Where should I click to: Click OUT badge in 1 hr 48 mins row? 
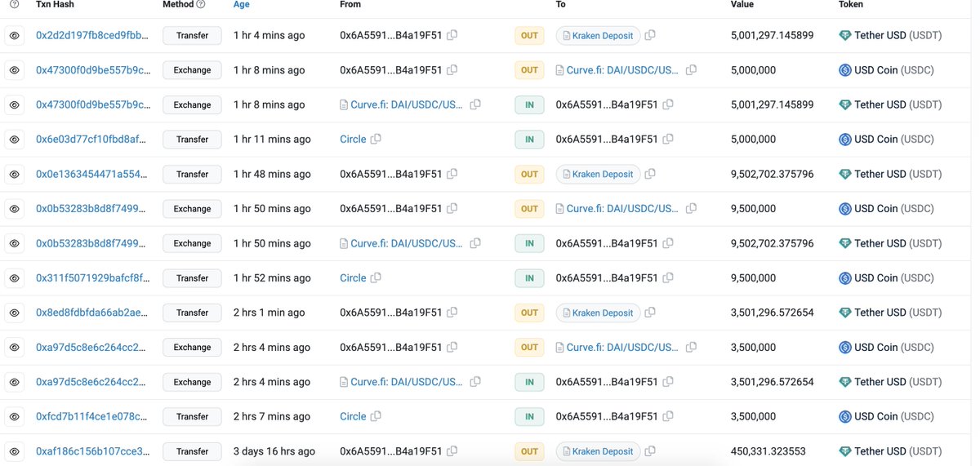(x=529, y=175)
